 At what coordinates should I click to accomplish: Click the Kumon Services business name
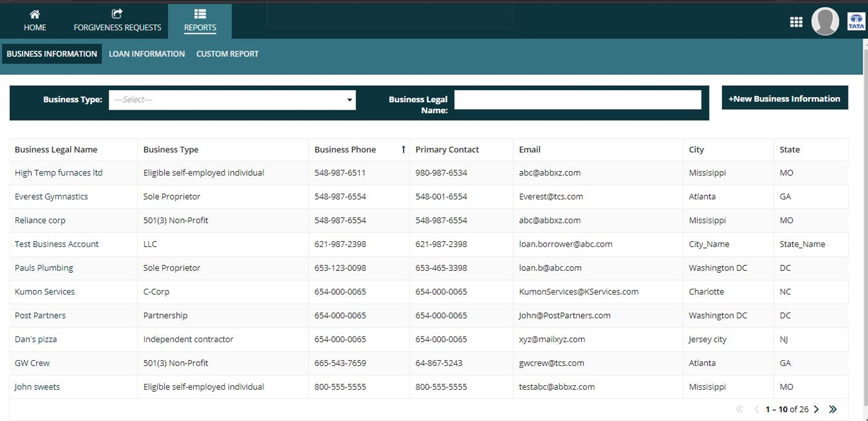tap(45, 292)
